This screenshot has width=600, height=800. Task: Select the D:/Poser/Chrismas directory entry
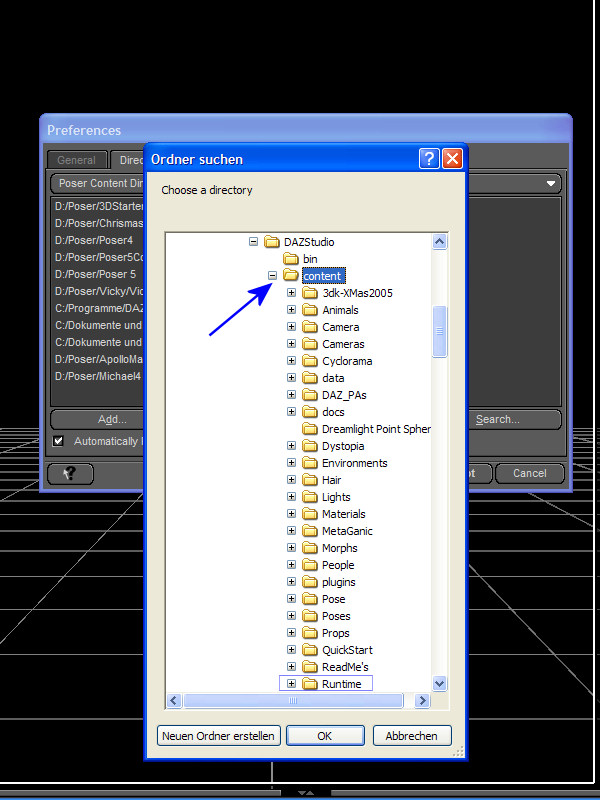98,223
